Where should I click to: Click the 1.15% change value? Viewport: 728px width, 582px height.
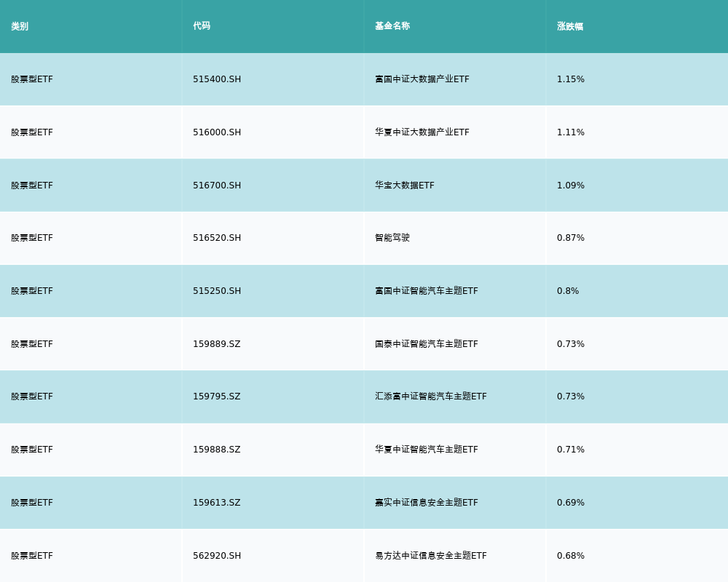571,79
